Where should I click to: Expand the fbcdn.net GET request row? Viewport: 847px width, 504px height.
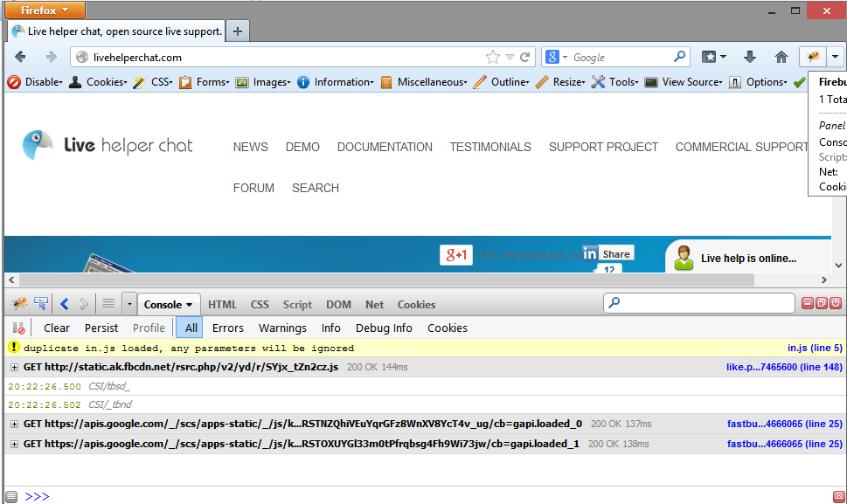click(14, 367)
